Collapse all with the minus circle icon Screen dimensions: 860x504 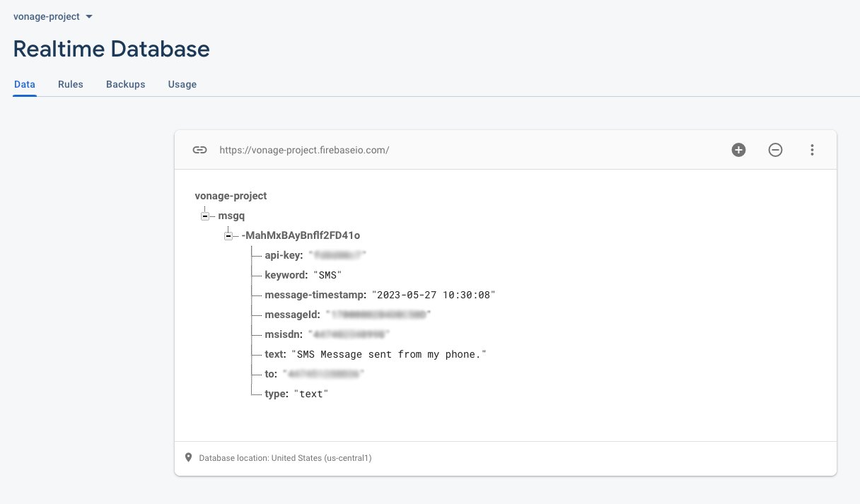(775, 150)
